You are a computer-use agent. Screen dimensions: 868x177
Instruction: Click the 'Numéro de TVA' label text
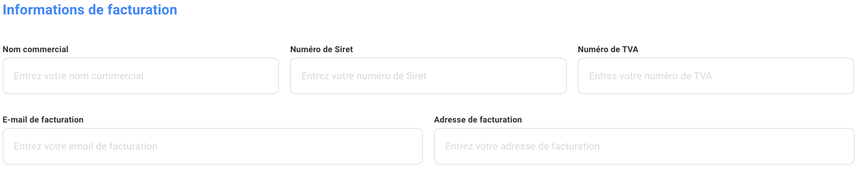608,49
